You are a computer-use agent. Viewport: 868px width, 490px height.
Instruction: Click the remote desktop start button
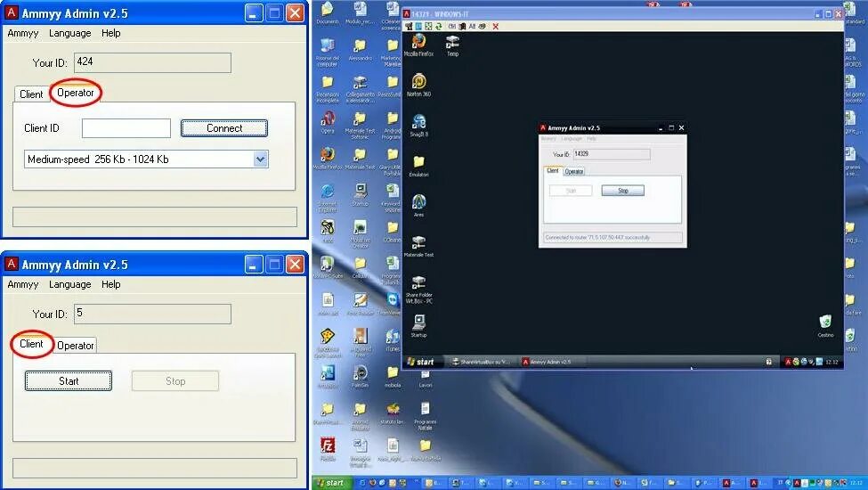pyautogui.click(x=421, y=362)
